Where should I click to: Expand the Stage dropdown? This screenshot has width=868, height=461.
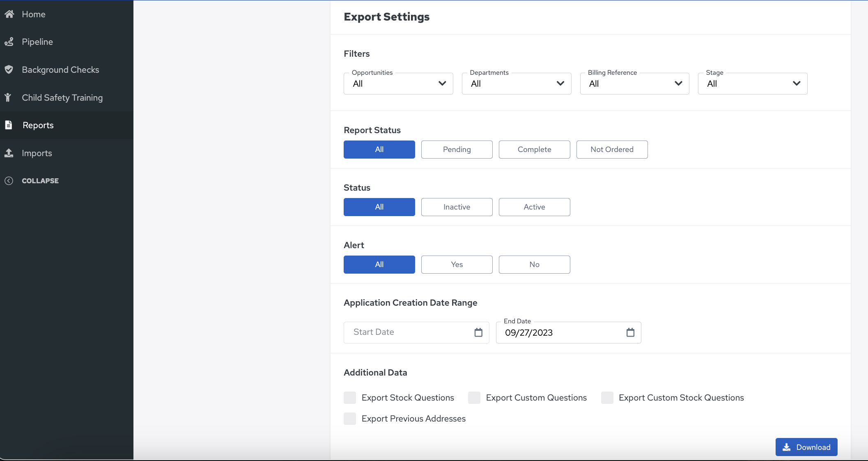pos(753,83)
